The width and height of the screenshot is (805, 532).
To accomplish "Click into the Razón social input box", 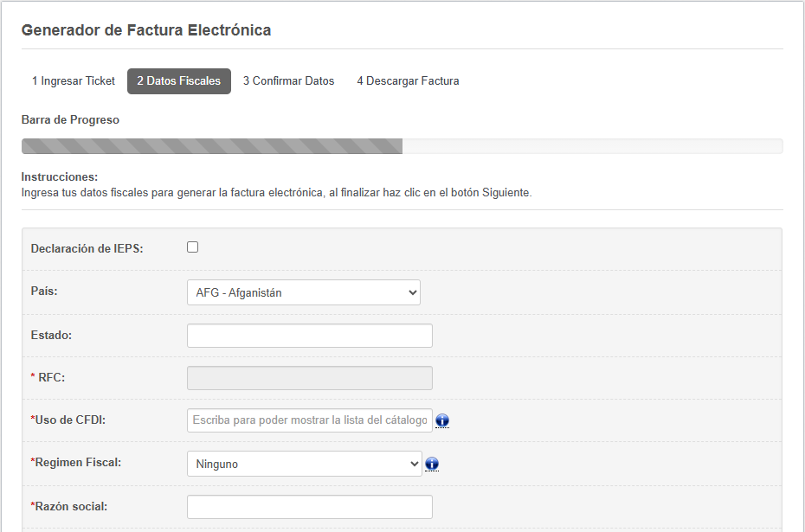I will [x=310, y=507].
